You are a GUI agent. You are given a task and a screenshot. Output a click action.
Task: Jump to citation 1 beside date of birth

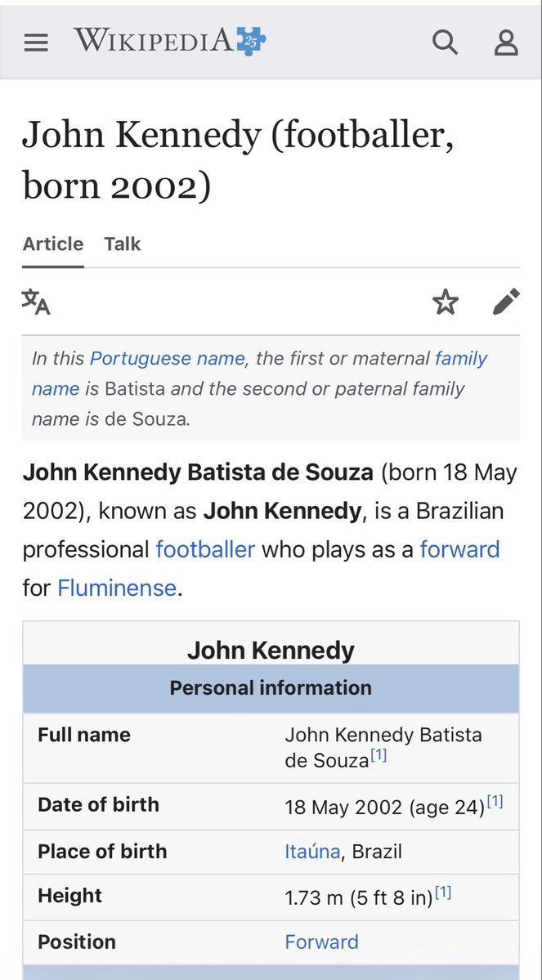[495, 801]
